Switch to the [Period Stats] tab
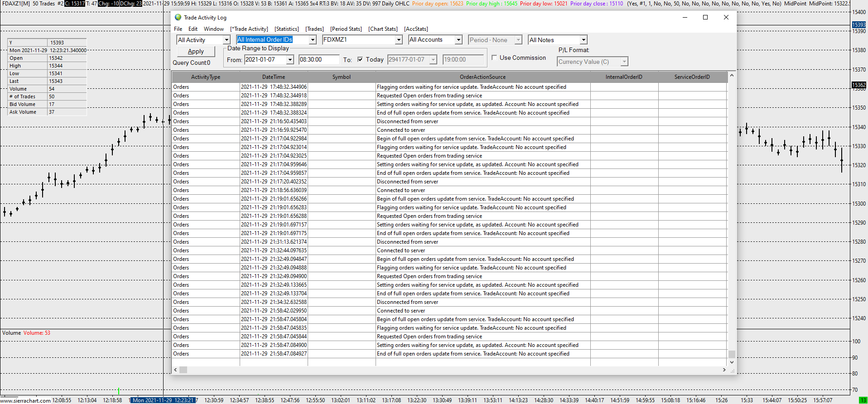 pos(346,29)
